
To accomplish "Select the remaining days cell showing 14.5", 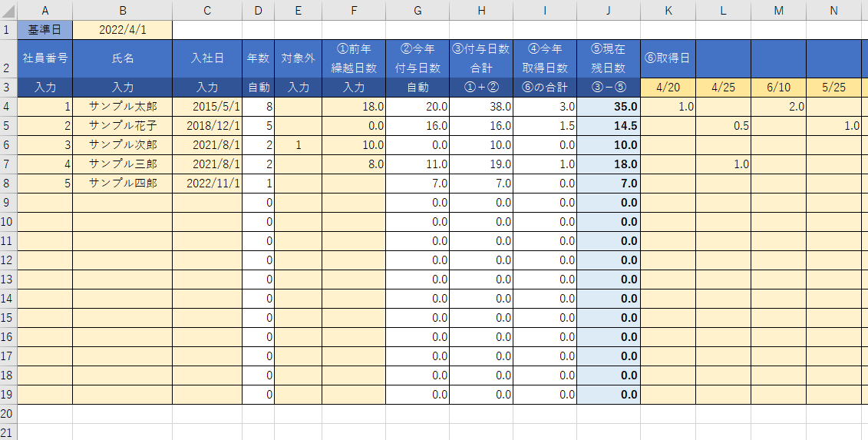I will point(608,126).
